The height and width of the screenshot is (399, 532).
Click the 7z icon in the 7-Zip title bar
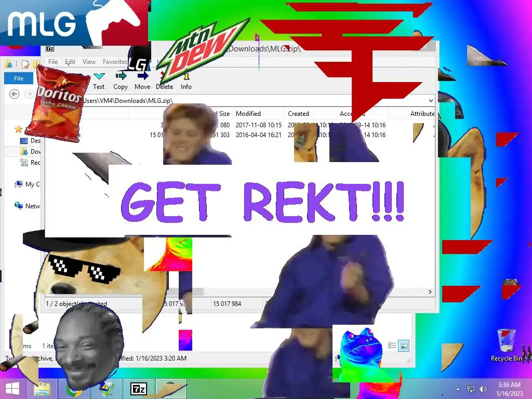[50, 48]
